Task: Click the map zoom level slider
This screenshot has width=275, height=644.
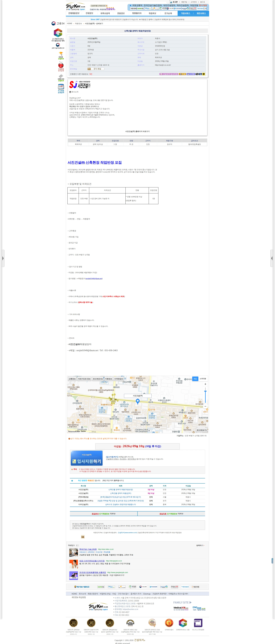Action: [205, 395]
